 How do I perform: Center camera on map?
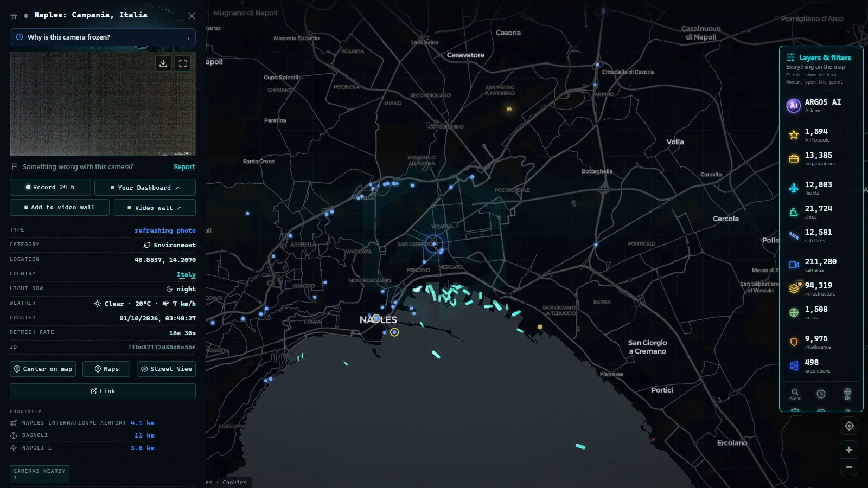click(x=43, y=369)
